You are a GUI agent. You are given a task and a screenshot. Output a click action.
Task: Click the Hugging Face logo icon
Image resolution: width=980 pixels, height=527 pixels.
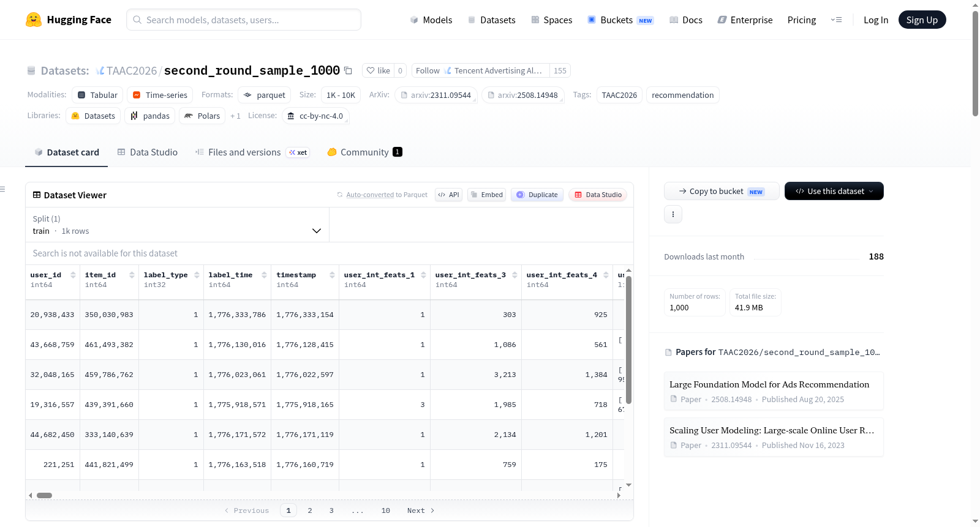point(34,20)
